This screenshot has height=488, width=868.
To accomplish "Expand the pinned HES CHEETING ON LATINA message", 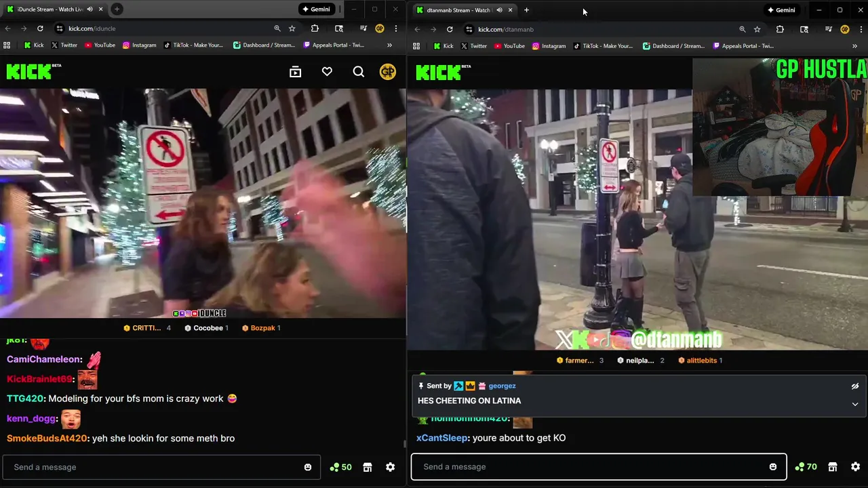I will 855,404.
